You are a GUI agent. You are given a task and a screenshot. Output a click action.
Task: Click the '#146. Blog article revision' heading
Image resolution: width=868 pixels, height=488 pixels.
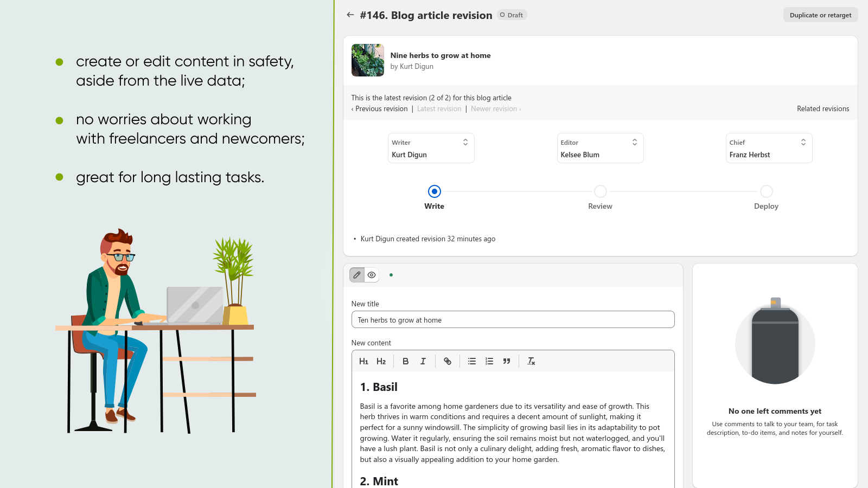426,15
